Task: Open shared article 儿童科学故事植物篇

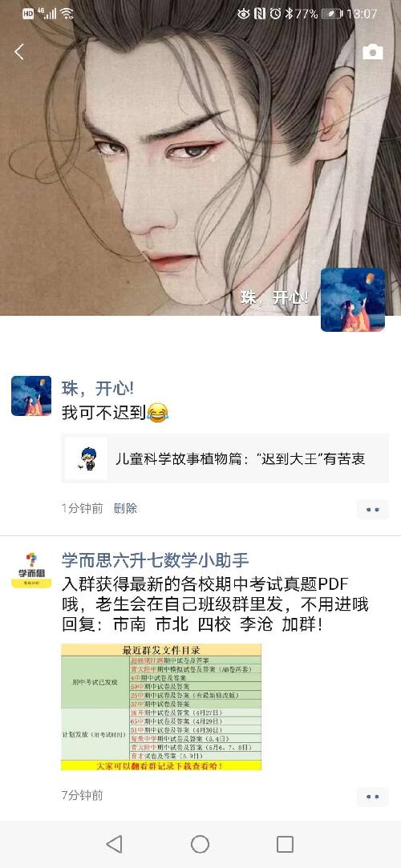Action: click(225, 458)
